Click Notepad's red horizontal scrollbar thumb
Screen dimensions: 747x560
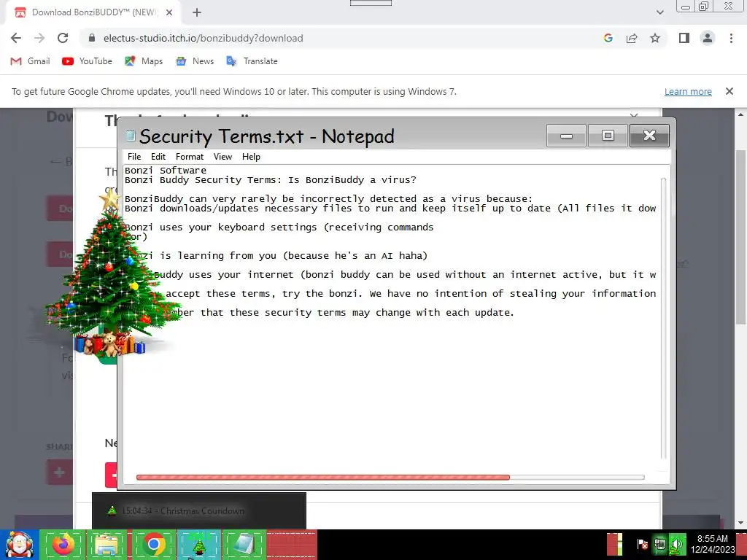click(323, 477)
